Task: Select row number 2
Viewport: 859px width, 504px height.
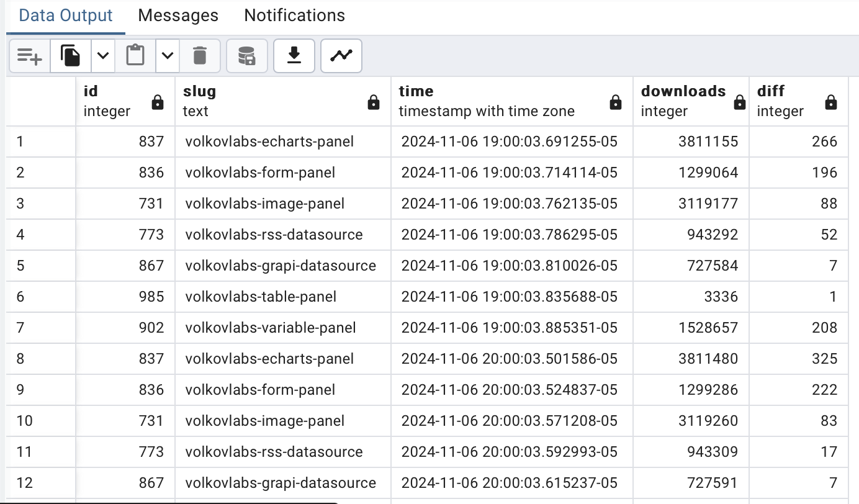Action: tap(42, 173)
